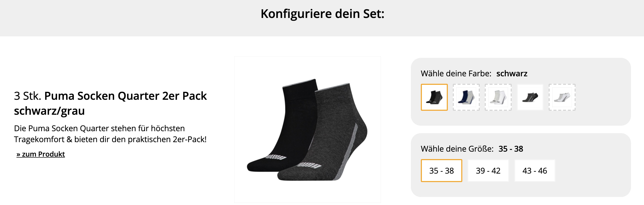Choose the navy blue and grey socks swatch

pyautogui.click(x=466, y=97)
